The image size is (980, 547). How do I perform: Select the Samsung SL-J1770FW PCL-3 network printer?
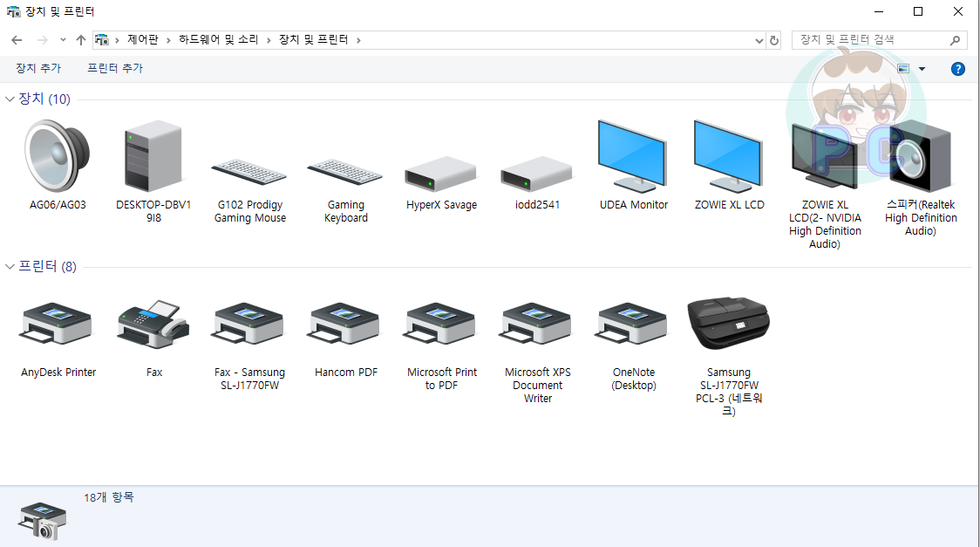tap(729, 323)
